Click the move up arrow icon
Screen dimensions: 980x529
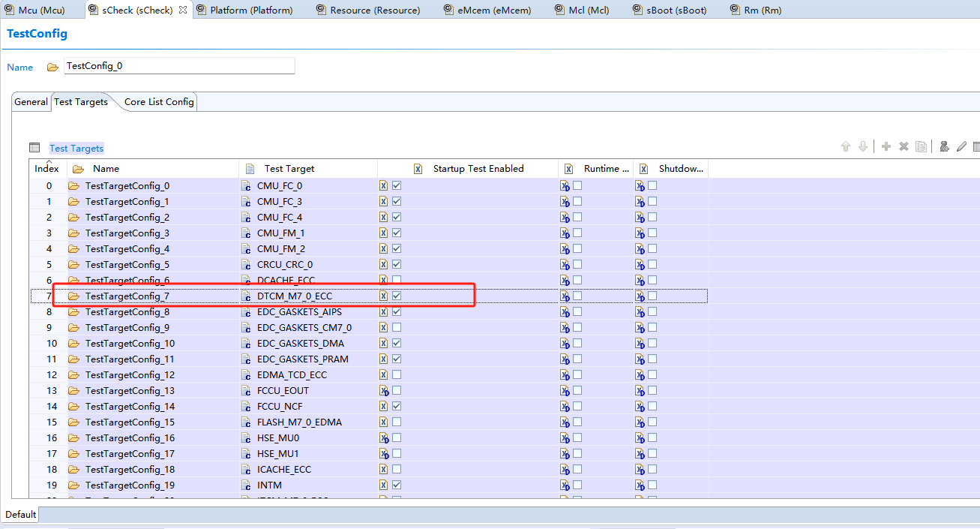point(846,147)
